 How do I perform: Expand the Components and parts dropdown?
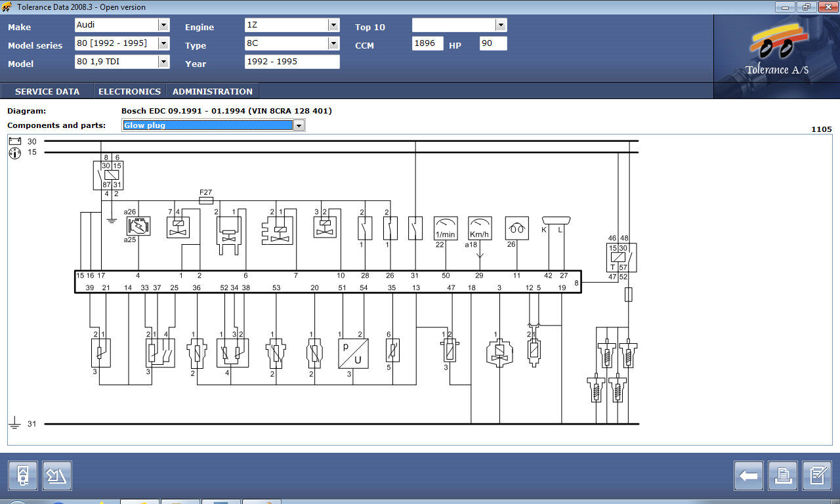pyautogui.click(x=299, y=125)
